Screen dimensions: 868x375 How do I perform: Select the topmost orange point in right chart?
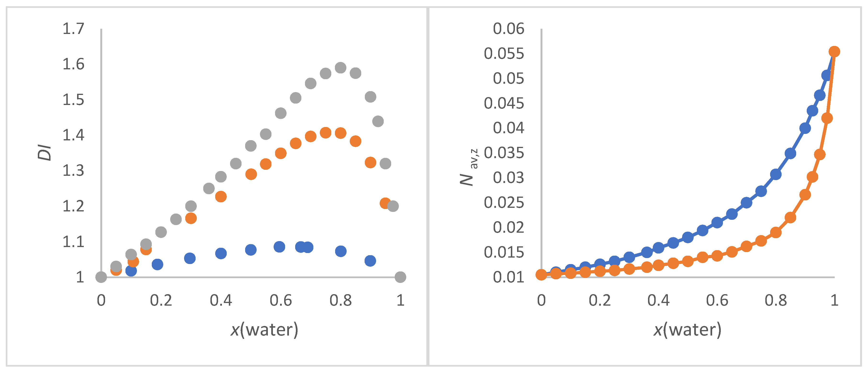(x=834, y=51)
